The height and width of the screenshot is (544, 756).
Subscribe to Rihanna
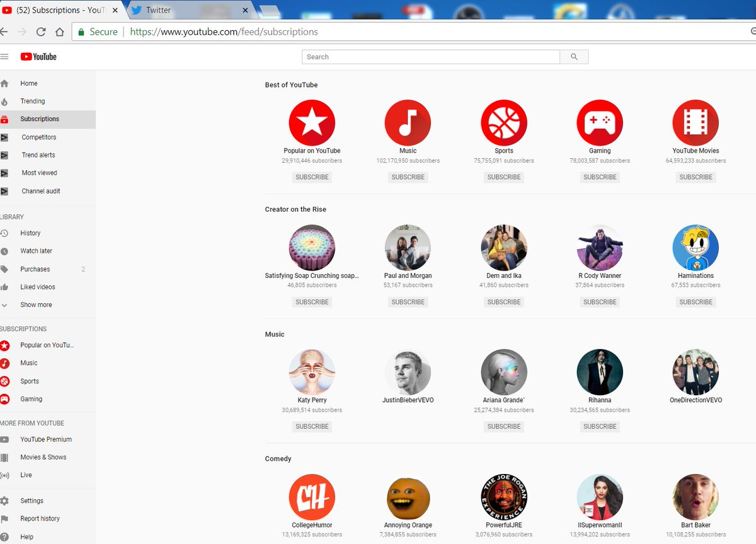tap(600, 427)
